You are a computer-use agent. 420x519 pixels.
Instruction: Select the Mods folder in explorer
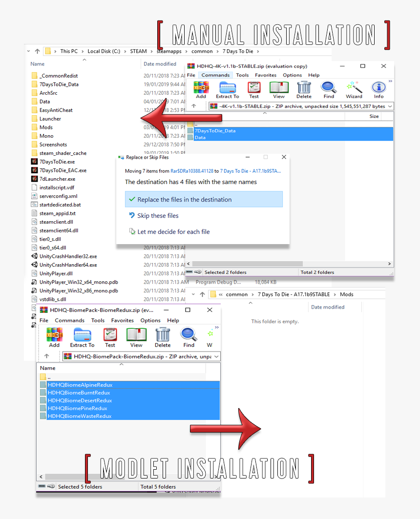(46, 127)
